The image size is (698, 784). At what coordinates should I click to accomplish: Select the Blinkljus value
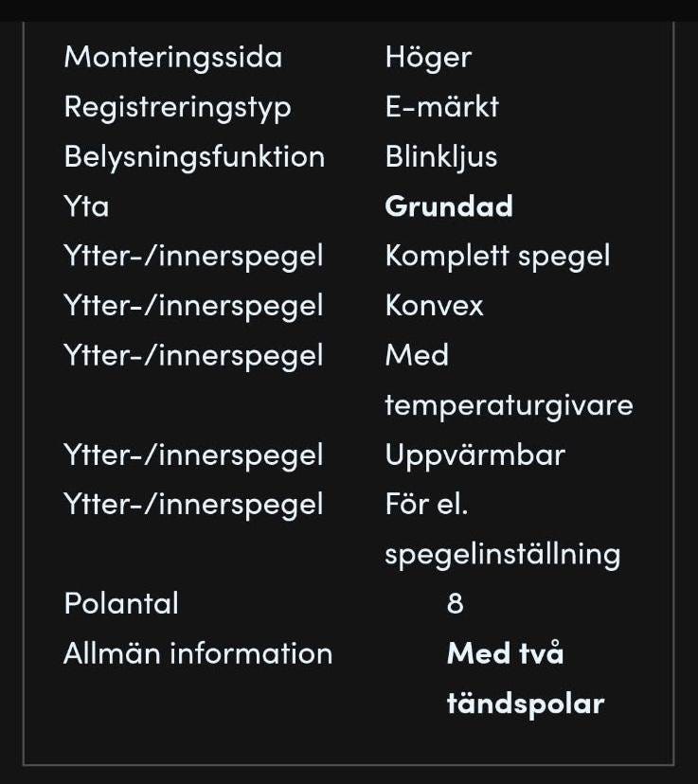tap(440, 156)
